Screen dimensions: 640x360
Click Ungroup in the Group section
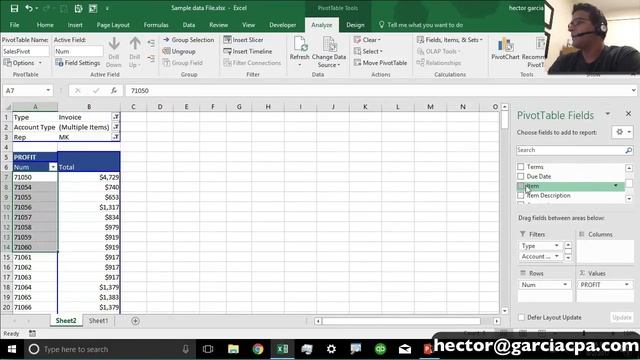179,51
